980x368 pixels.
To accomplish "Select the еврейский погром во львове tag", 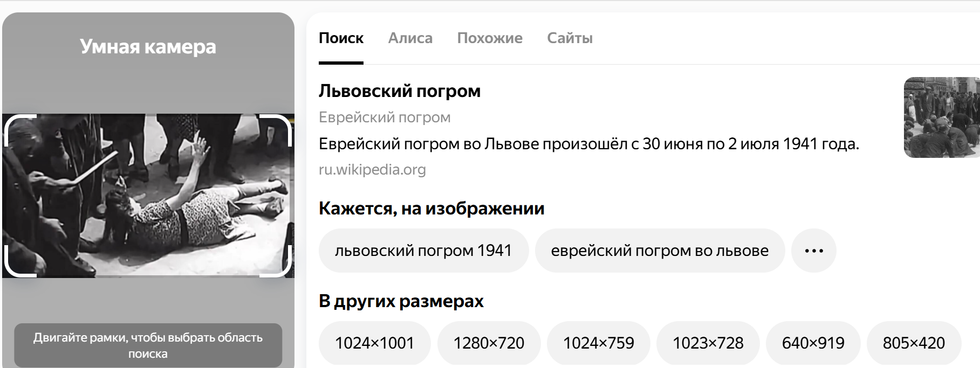I will (x=659, y=251).
